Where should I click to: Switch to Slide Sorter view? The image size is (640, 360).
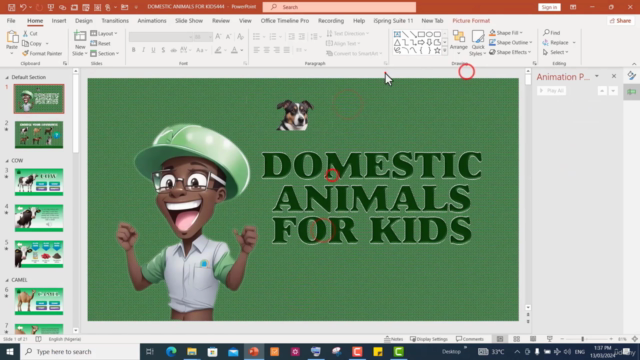point(517,339)
